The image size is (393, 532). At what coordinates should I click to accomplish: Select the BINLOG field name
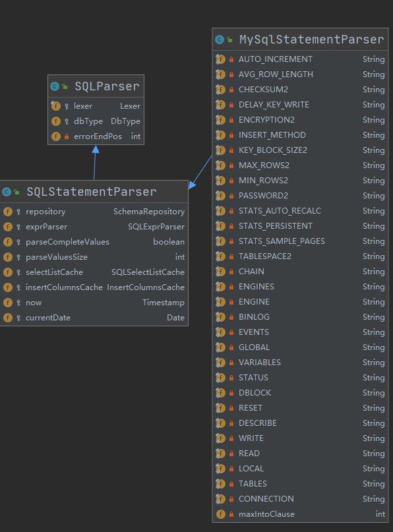point(254,317)
